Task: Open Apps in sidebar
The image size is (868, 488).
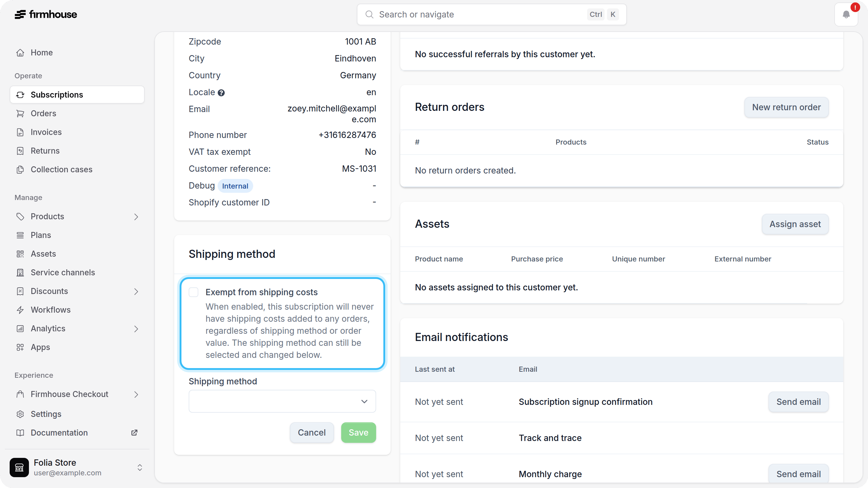Action: pyautogui.click(x=77, y=347)
